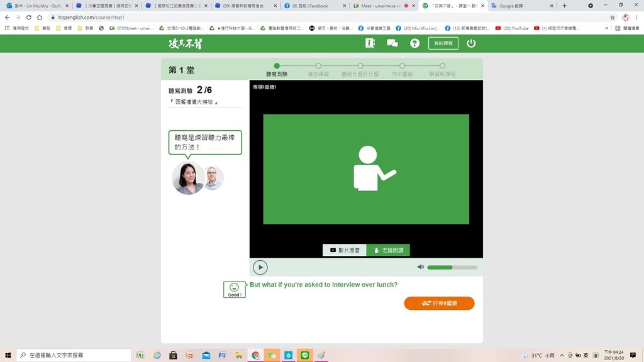Click the Windows taskbar search box
The height and width of the screenshot is (362, 644).
tap(74, 355)
